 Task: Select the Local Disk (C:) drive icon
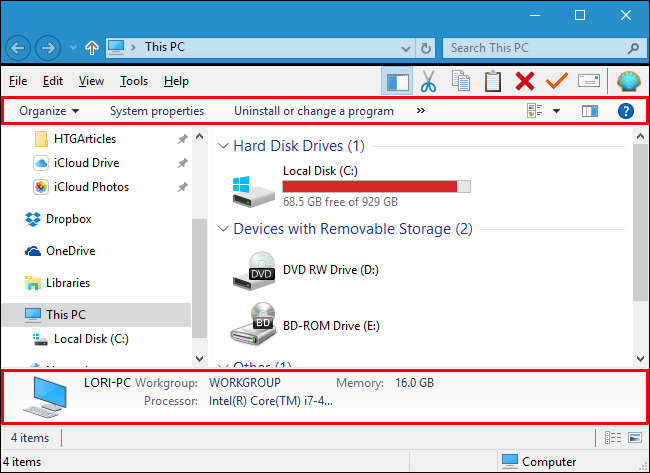pos(253,191)
